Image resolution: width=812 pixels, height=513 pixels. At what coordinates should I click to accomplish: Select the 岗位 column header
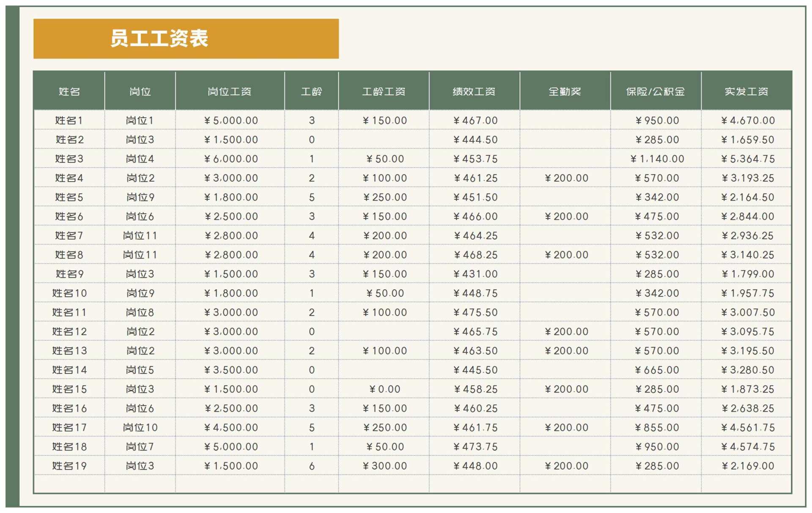[140, 91]
